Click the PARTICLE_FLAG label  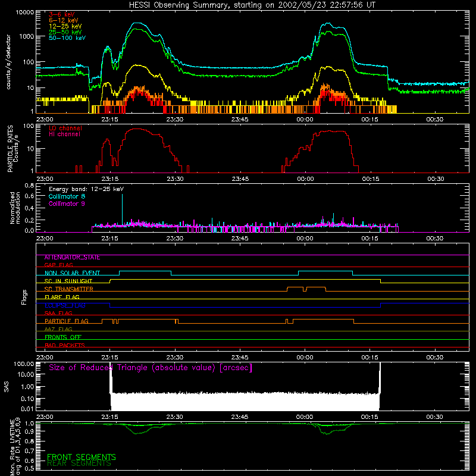tap(67, 321)
